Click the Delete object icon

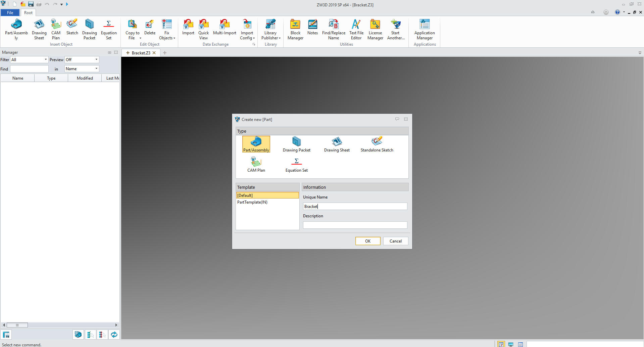pyautogui.click(x=150, y=27)
